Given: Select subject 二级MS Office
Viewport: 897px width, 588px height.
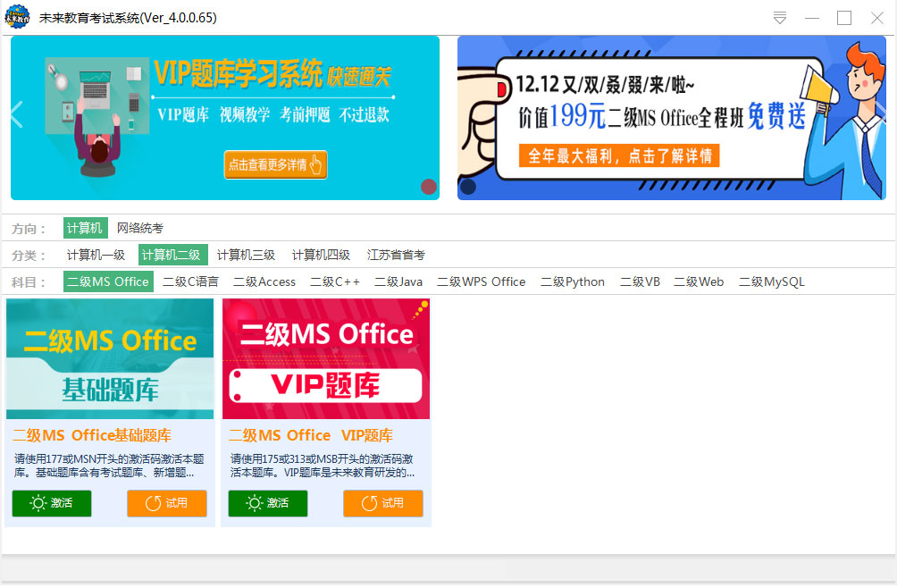Looking at the screenshot, I should point(108,282).
